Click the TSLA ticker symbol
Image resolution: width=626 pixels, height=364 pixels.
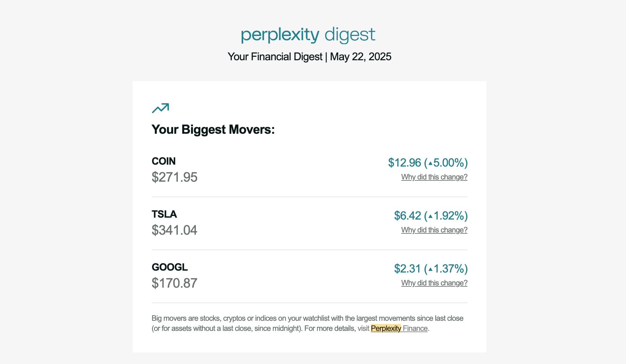164,214
